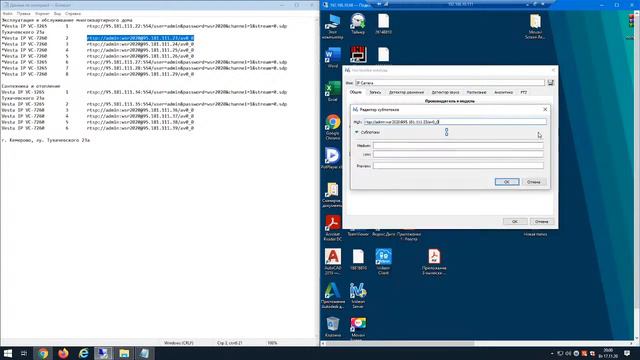Show hidden tray icons arrow

pos(552,353)
